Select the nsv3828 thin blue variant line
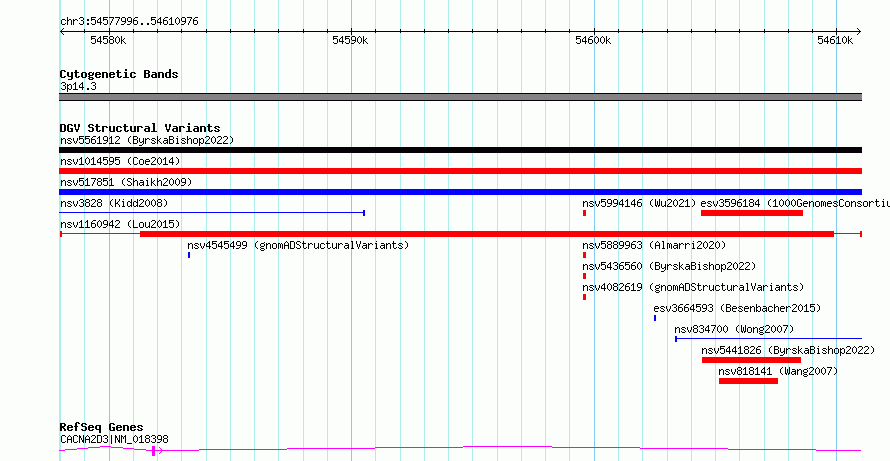This screenshot has width=890, height=461. pyautogui.click(x=212, y=213)
